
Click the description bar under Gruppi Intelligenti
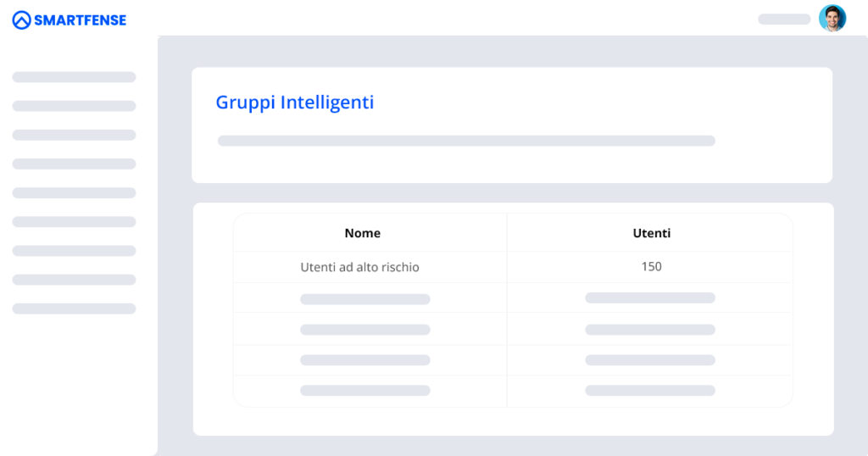click(467, 141)
